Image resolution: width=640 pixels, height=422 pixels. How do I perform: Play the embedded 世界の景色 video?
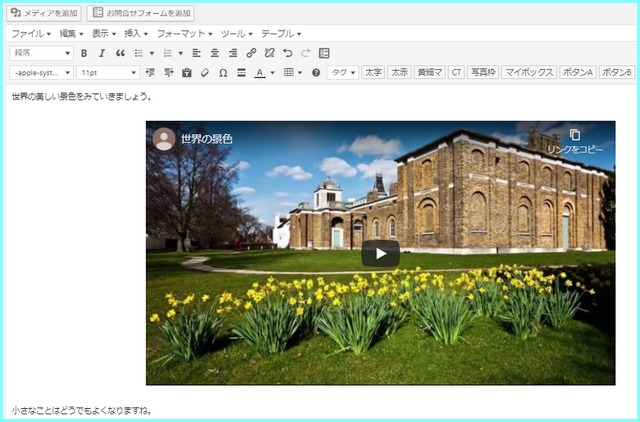[x=380, y=253]
